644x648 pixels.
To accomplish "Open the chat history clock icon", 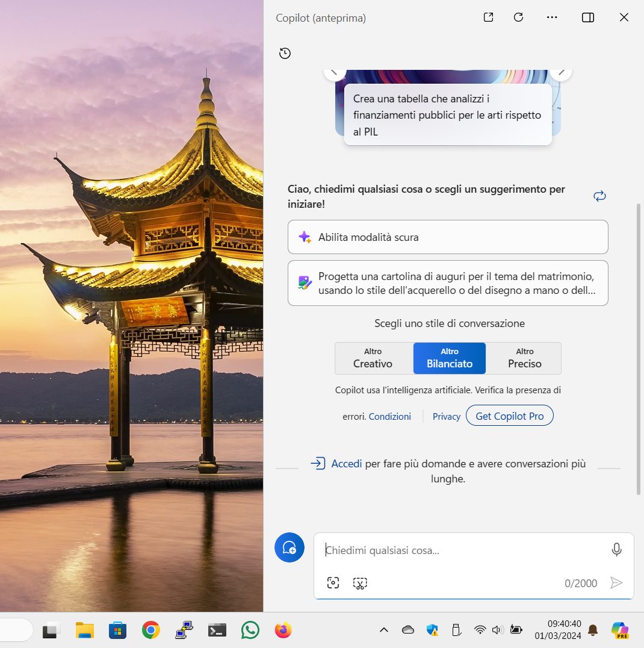I will pyautogui.click(x=285, y=54).
